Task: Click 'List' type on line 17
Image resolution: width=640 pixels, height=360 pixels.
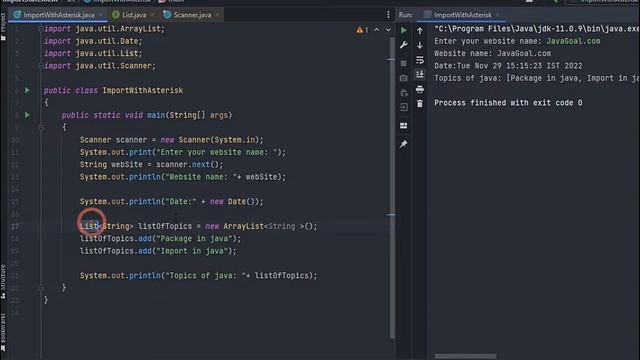Action: 89,226
